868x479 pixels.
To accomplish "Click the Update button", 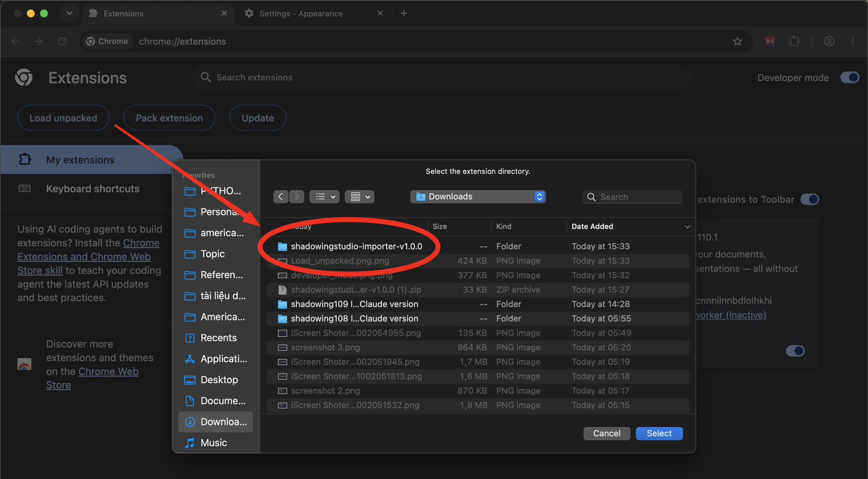I will [x=258, y=118].
